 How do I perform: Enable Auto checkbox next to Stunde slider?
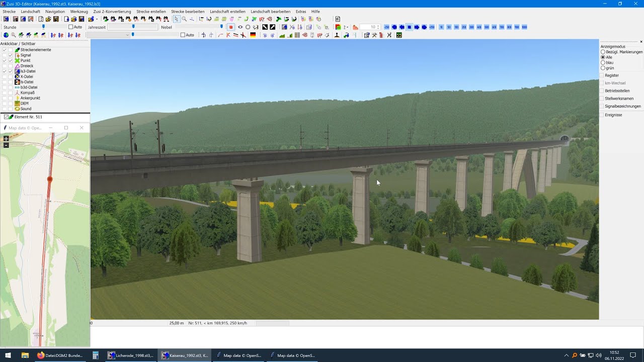pos(71,27)
